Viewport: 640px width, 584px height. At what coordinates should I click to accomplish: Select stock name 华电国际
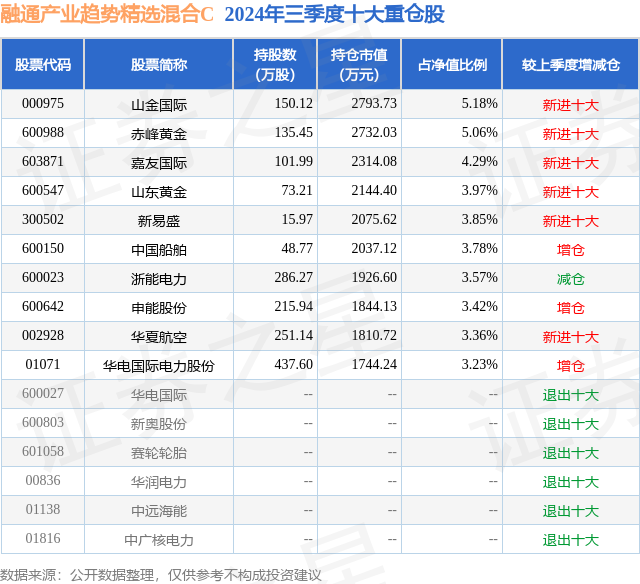tap(159, 395)
